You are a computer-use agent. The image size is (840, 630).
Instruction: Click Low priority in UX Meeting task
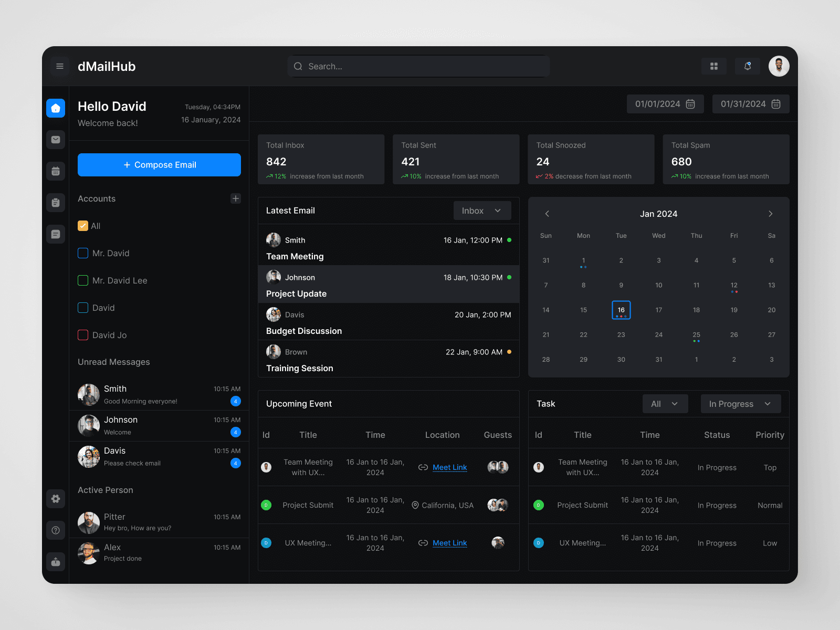click(770, 543)
